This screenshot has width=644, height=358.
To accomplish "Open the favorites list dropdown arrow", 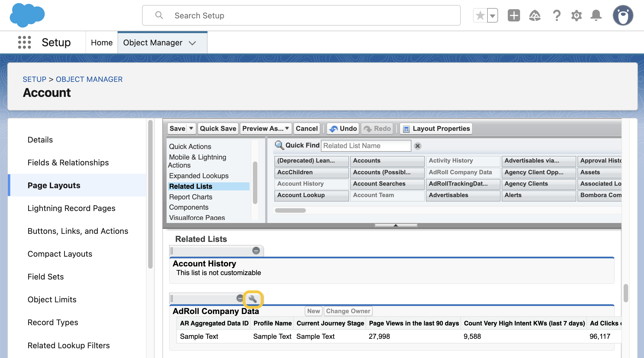I will point(492,16).
